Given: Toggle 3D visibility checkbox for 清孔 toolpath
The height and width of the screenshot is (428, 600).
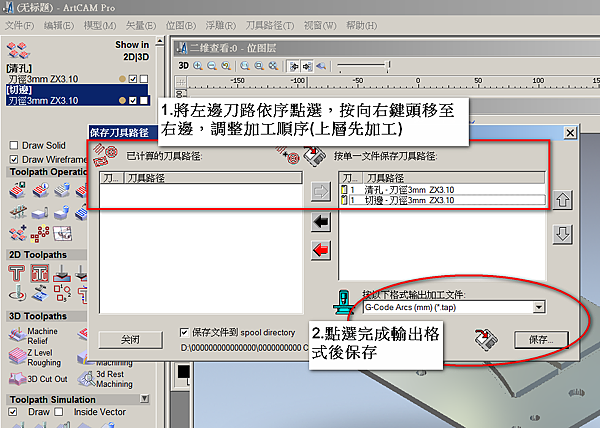Looking at the screenshot, I should click(x=144, y=79).
